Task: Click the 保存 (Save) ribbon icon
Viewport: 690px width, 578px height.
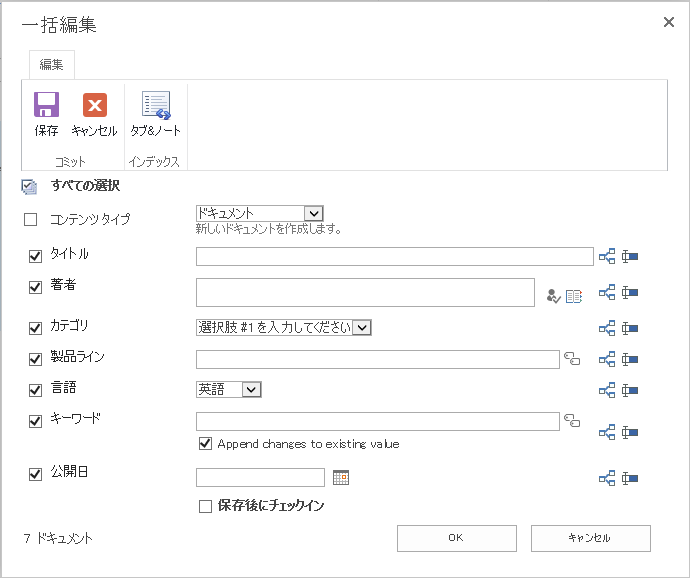Action: 46,106
